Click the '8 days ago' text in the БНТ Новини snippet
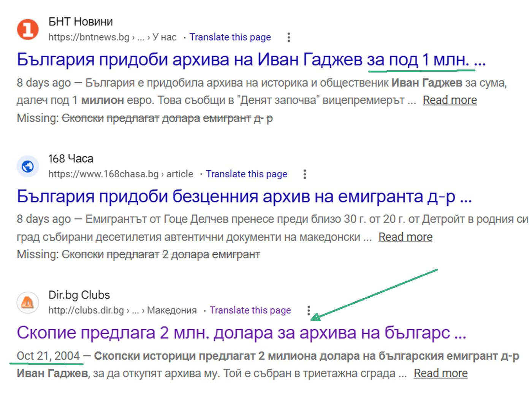Viewport: 532px width, 404px height. point(44,83)
